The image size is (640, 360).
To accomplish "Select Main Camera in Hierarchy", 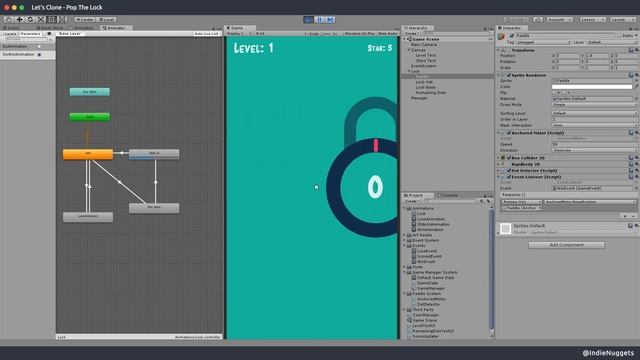I will (423, 44).
